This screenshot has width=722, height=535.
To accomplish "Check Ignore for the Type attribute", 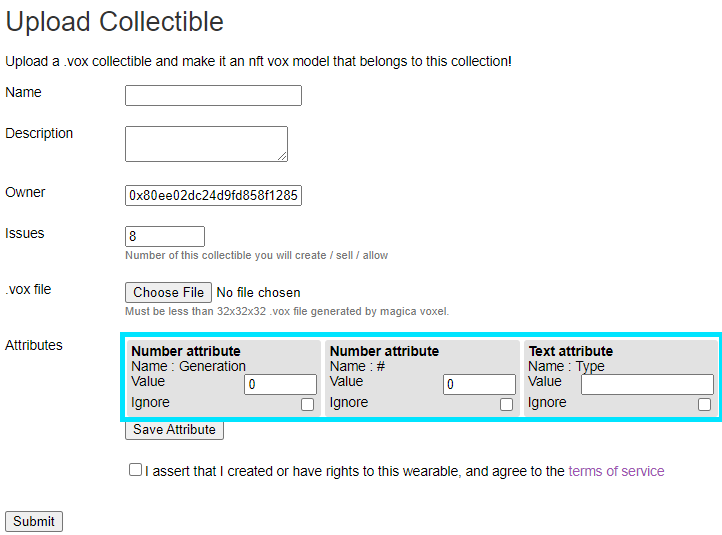I will [705, 405].
